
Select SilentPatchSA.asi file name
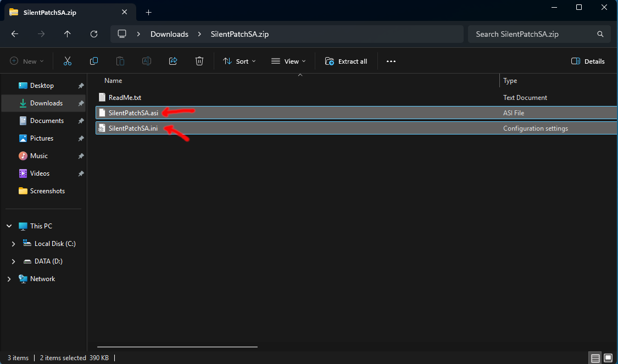click(x=133, y=113)
